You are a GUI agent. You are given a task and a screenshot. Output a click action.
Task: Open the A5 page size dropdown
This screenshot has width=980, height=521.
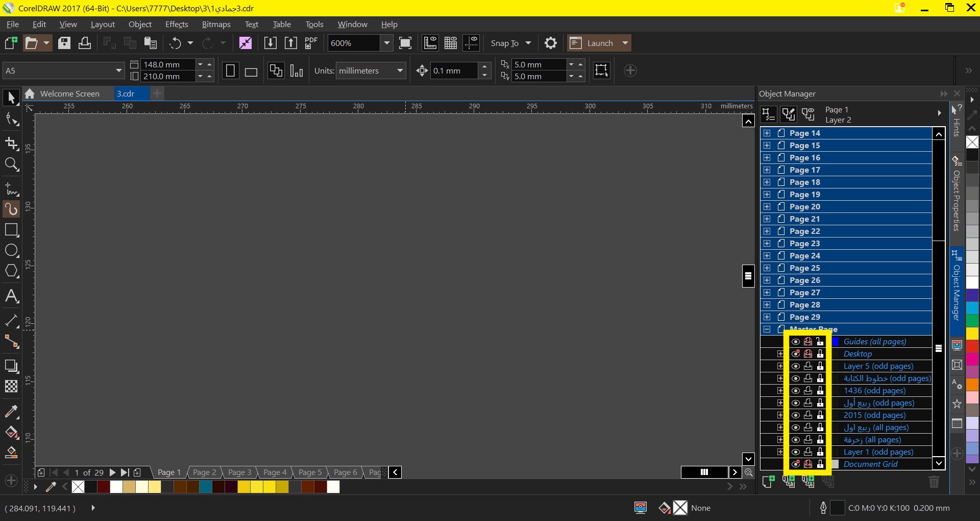(118, 70)
